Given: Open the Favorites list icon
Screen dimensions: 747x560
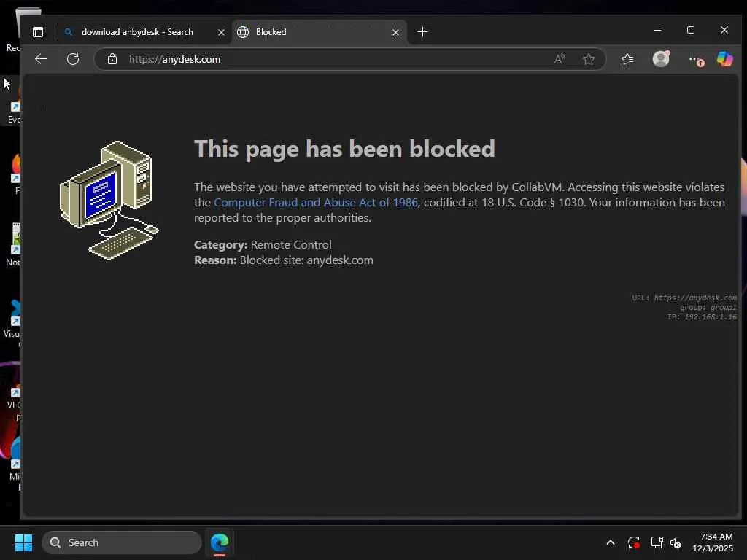Looking at the screenshot, I should (x=627, y=59).
